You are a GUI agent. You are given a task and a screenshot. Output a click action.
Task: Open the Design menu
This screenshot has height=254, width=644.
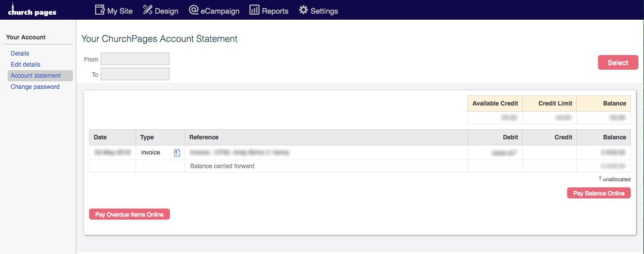pyautogui.click(x=160, y=10)
